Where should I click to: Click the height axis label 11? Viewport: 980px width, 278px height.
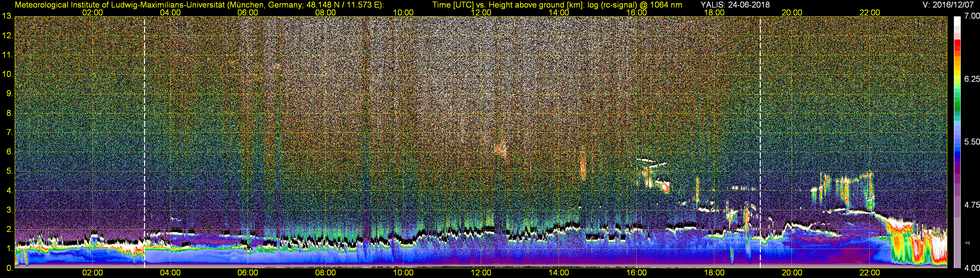7,55
